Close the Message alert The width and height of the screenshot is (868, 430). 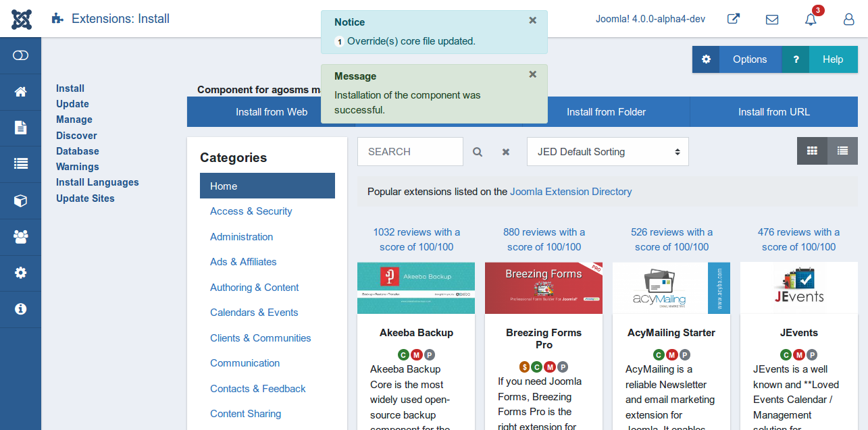pos(533,74)
